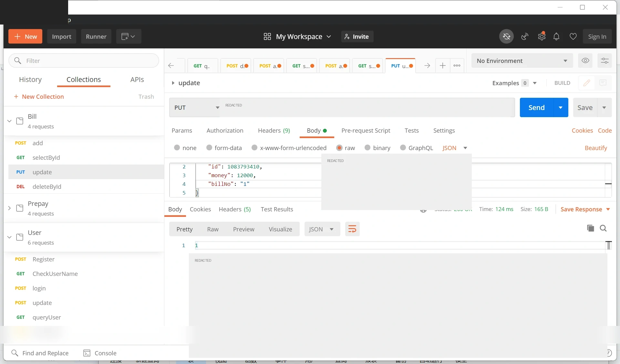Screen dimensions: 620x364
Task: Click the Beautify link
Action: [x=595, y=148]
